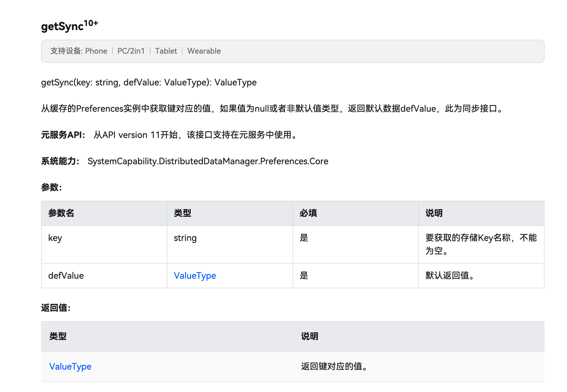Click the Wearable device label
The width and height of the screenshot is (567, 392).
pyautogui.click(x=204, y=51)
